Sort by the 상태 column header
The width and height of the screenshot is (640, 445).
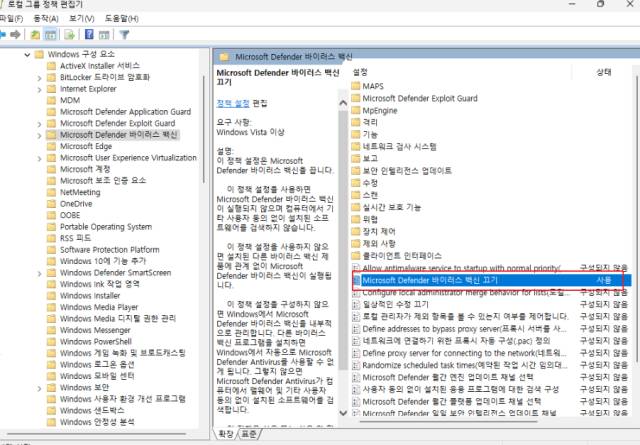pos(604,72)
